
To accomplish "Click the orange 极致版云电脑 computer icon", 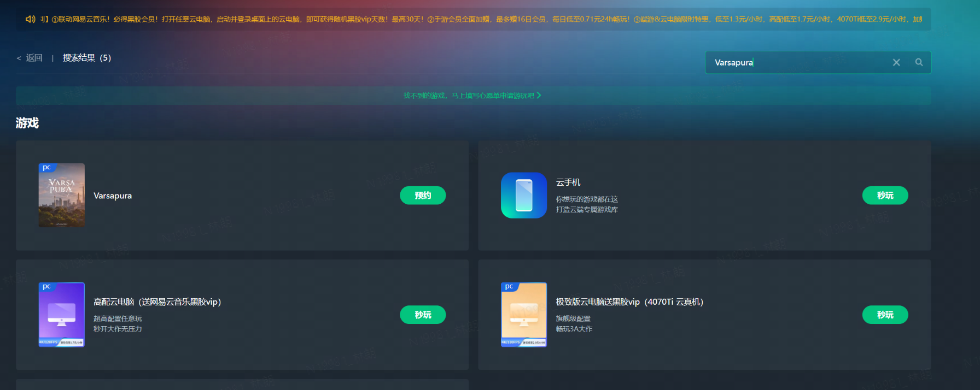I will point(523,315).
